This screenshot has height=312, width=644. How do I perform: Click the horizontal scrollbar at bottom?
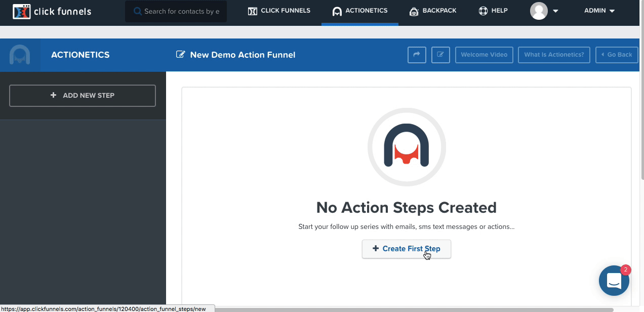pos(413,309)
